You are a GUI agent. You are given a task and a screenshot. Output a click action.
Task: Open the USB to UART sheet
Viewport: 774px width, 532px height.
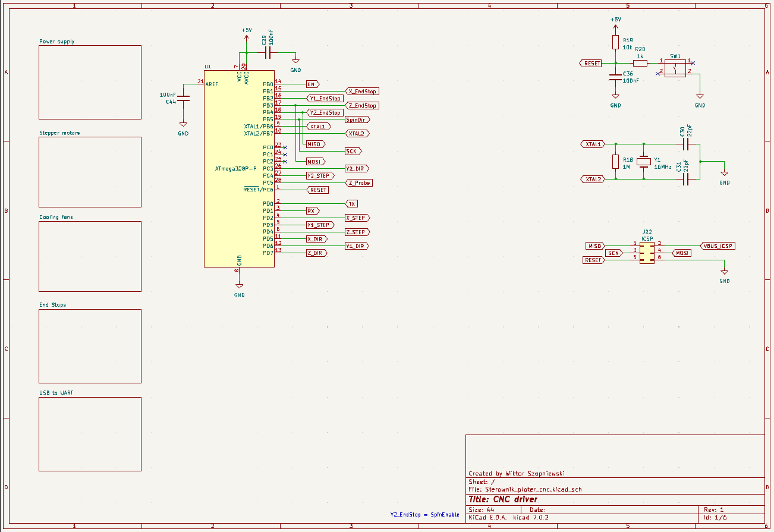pos(90,433)
